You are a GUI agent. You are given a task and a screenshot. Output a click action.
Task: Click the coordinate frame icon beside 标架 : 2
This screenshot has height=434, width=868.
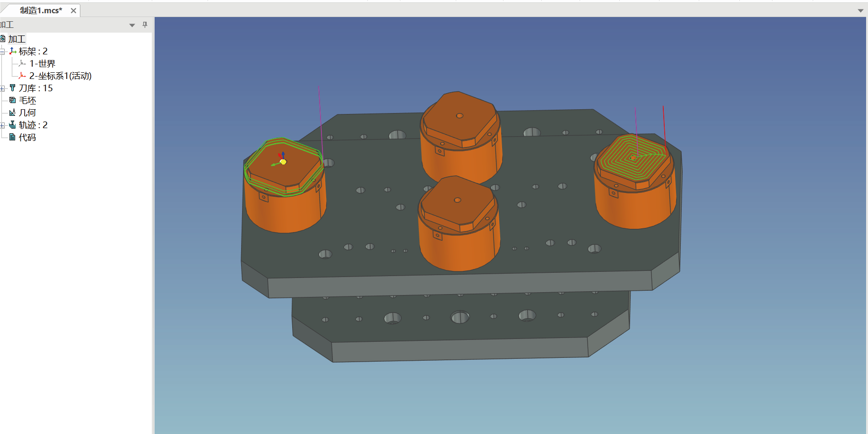tap(13, 51)
